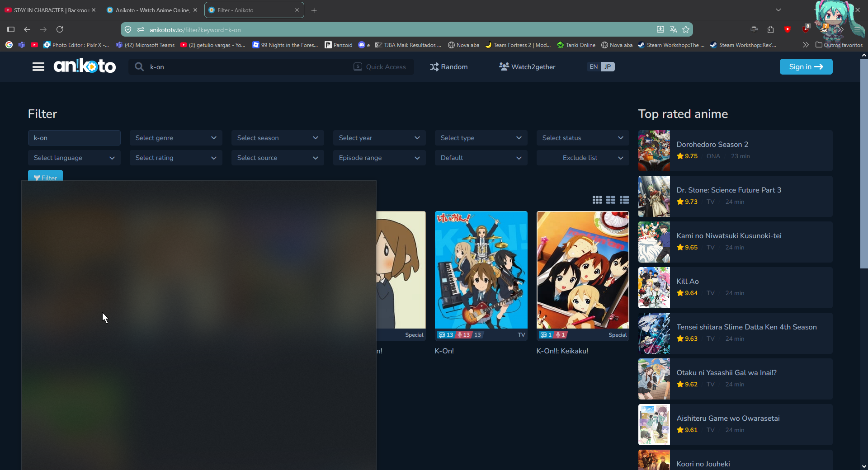868x470 pixels.
Task: Expand the Select season dropdown
Action: pos(278,138)
